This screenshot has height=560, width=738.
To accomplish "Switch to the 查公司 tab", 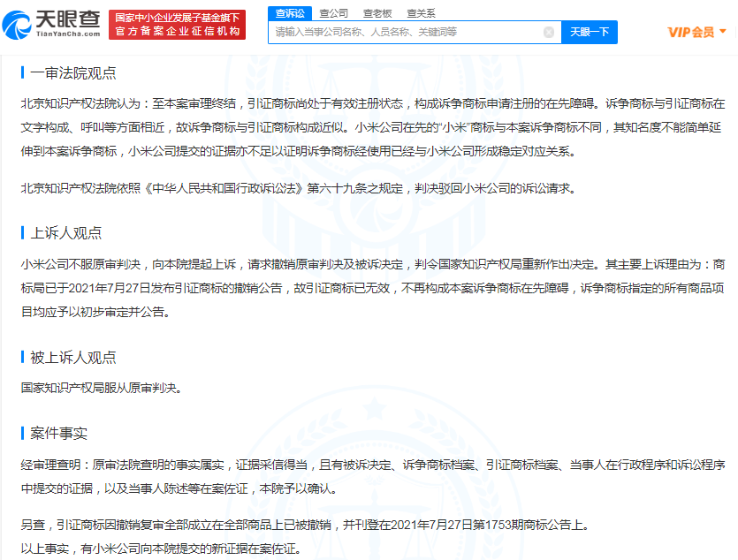I will pos(334,13).
